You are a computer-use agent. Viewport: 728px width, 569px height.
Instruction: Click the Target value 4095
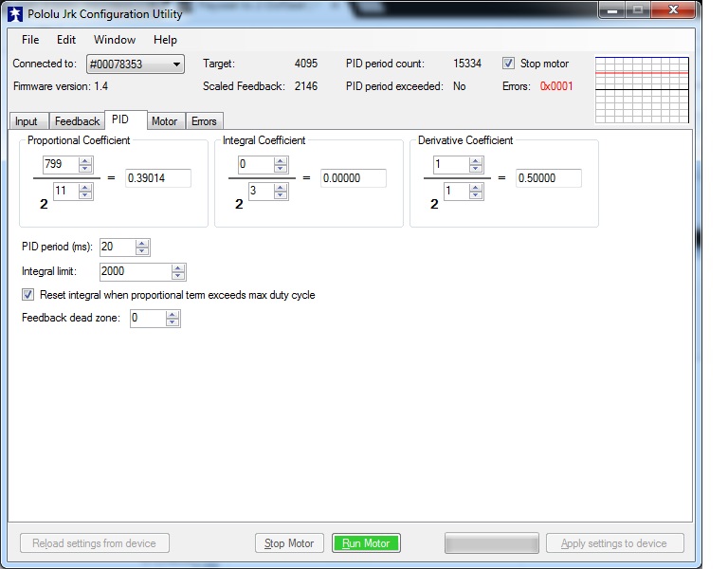(x=306, y=64)
